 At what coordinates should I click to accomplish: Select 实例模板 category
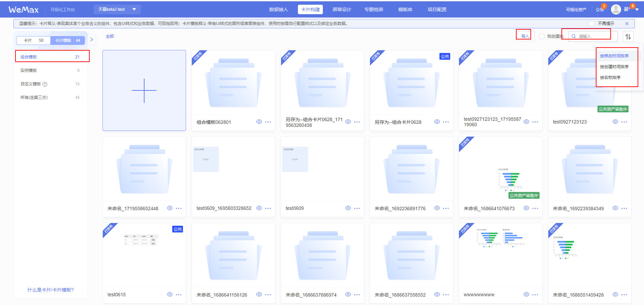pyautogui.click(x=50, y=71)
